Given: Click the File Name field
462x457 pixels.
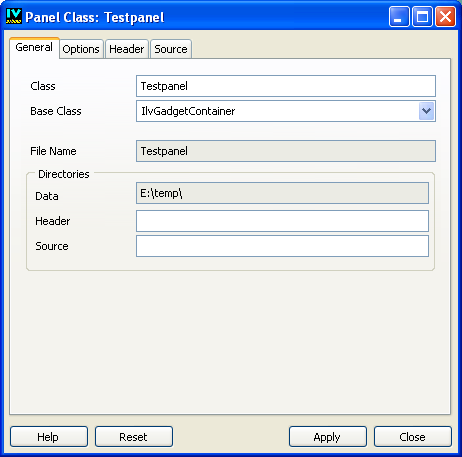Looking at the screenshot, I should (286, 151).
